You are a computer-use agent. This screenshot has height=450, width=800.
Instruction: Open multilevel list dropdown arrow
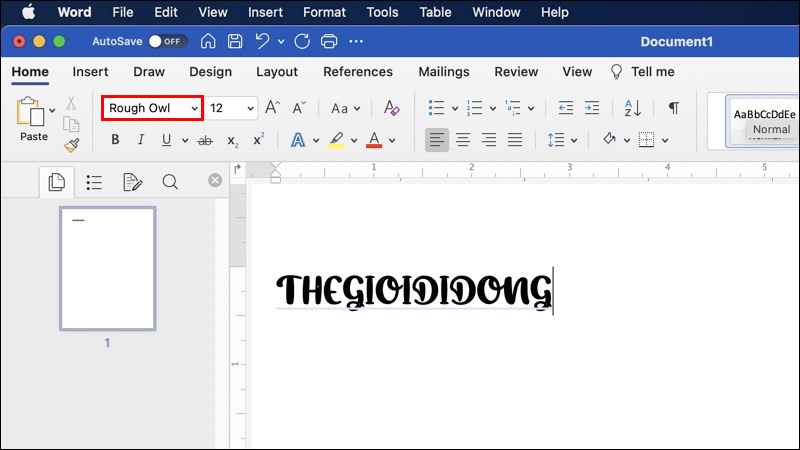pos(531,109)
